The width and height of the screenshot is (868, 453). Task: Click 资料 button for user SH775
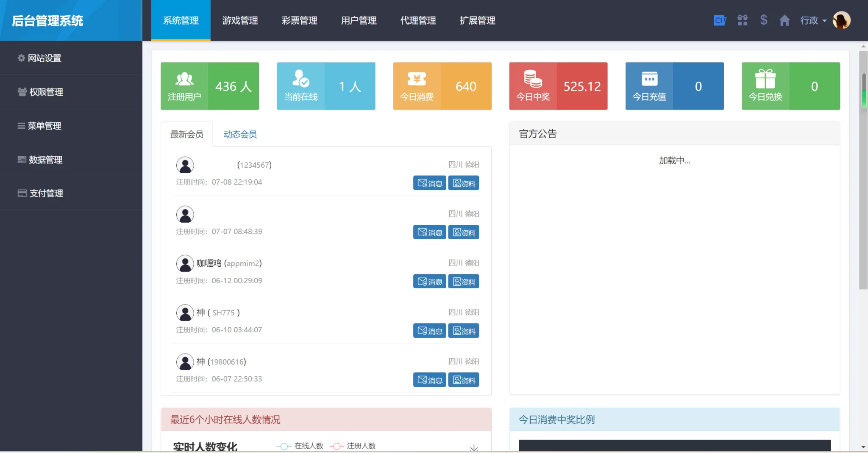point(464,331)
